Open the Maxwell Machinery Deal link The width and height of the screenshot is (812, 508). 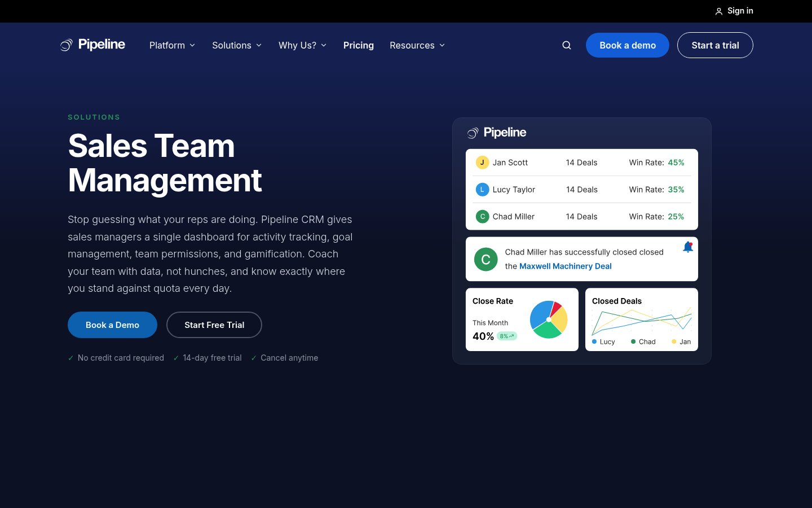565,266
